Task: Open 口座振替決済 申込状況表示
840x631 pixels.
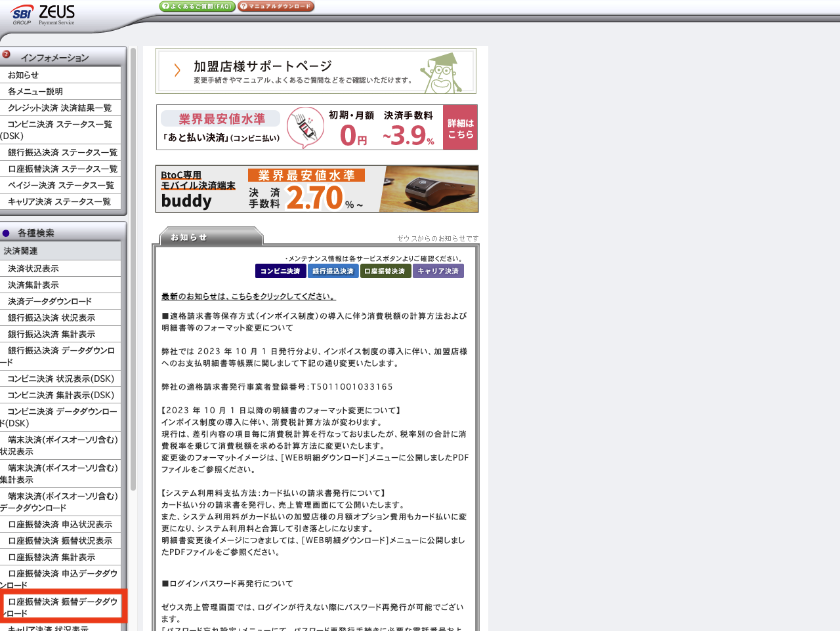Action: tap(60, 524)
